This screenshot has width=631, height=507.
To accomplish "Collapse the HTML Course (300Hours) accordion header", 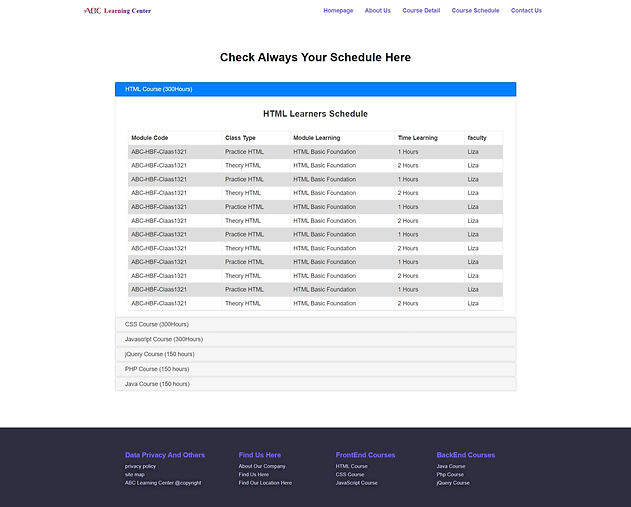I will click(x=316, y=89).
